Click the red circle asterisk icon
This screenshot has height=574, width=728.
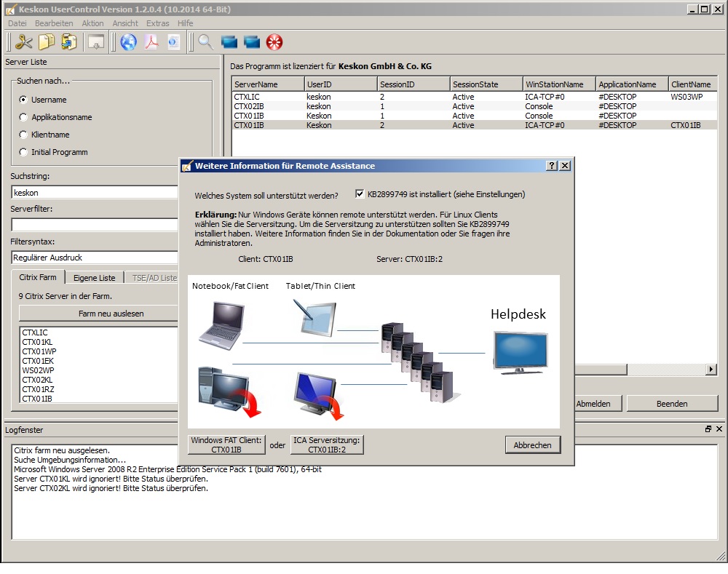[x=274, y=42]
